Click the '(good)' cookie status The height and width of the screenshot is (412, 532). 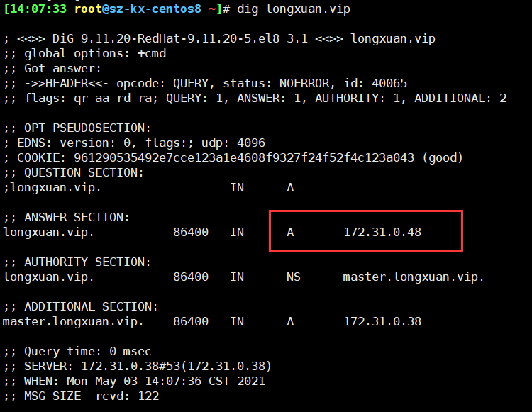(443, 158)
